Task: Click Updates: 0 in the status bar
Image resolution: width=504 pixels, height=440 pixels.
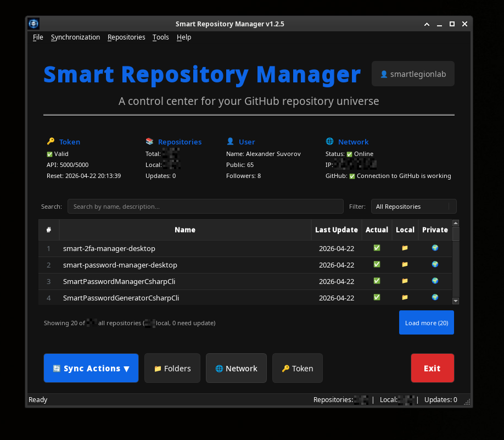Action: pyautogui.click(x=440, y=400)
